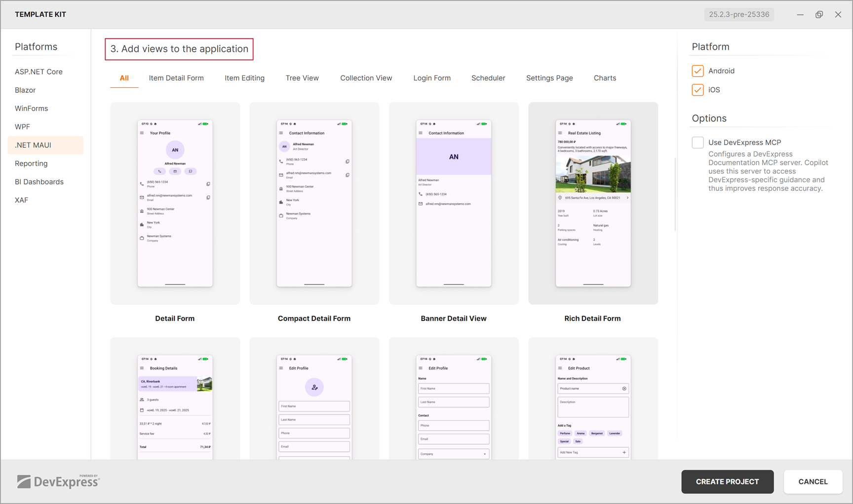Open the Reporting platform section
Screen dimensions: 853x504
pyautogui.click(x=31, y=163)
